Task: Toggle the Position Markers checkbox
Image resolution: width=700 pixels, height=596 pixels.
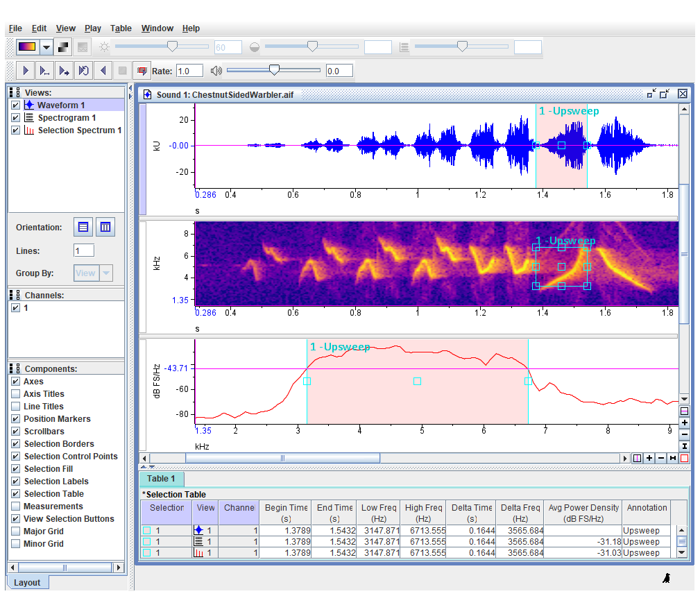Action: coord(16,419)
